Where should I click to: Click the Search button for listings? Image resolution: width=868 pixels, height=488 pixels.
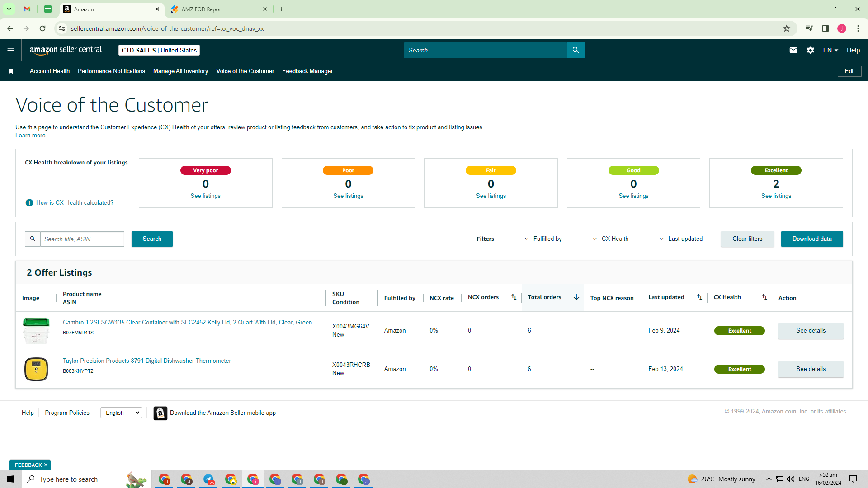point(152,239)
